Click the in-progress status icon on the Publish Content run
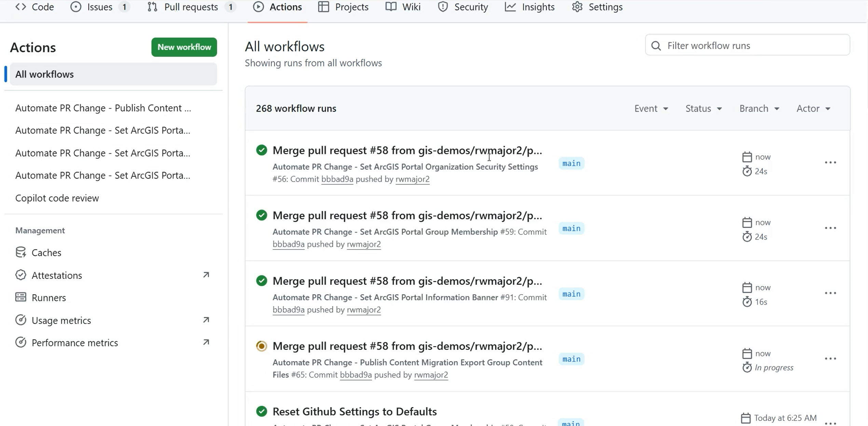Screen dimensions: 868x426 (x=261, y=346)
